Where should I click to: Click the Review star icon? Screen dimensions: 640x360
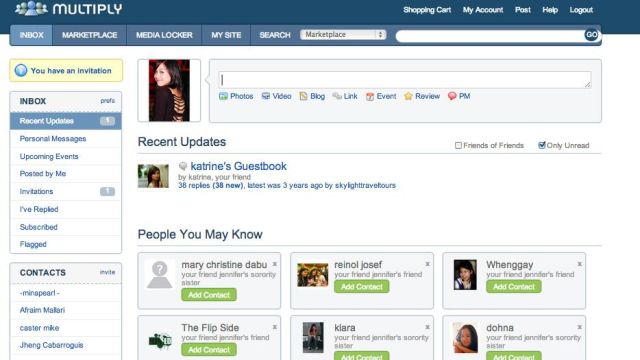(408, 96)
